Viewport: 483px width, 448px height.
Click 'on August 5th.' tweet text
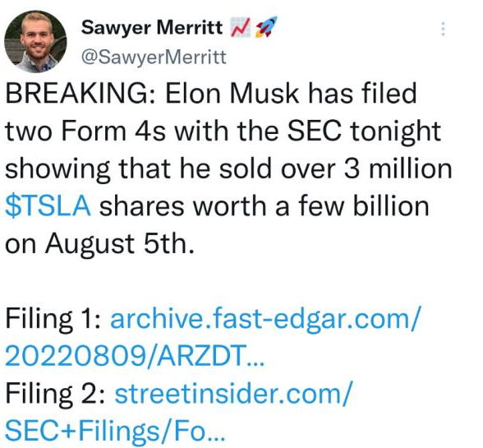tap(100, 243)
